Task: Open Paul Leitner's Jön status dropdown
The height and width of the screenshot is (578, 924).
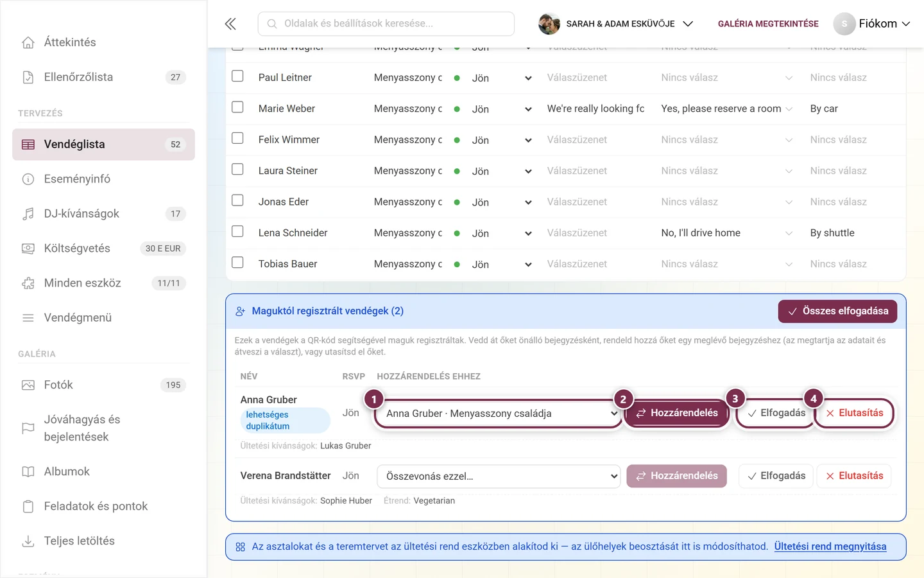Action: point(502,78)
